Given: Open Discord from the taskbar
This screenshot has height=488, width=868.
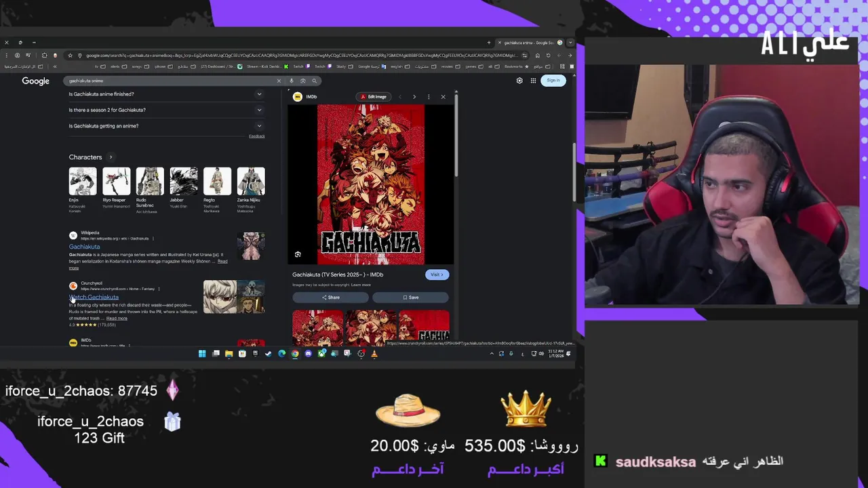Looking at the screenshot, I should pos(308,353).
